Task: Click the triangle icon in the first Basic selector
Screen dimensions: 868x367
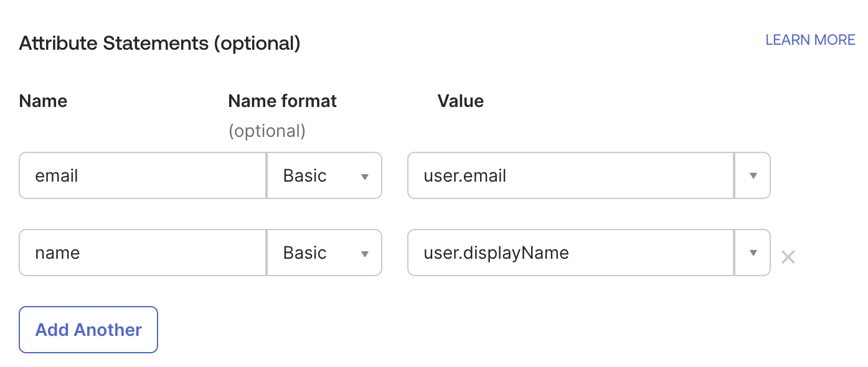Action: [366, 176]
